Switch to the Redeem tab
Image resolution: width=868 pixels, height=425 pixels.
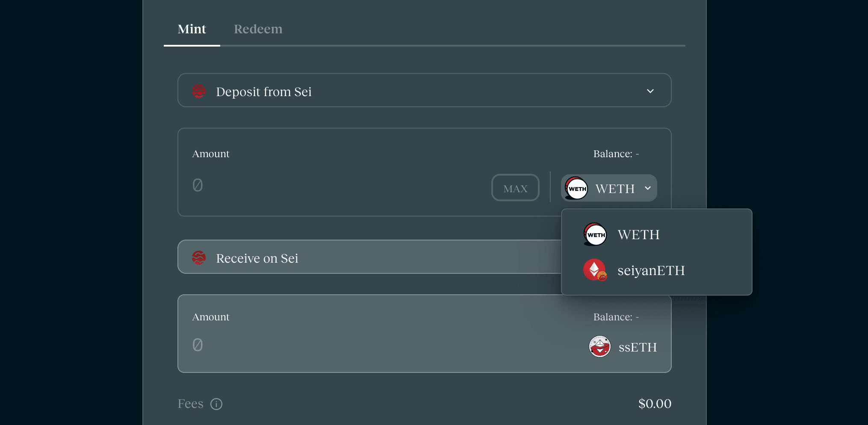point(258,29)
